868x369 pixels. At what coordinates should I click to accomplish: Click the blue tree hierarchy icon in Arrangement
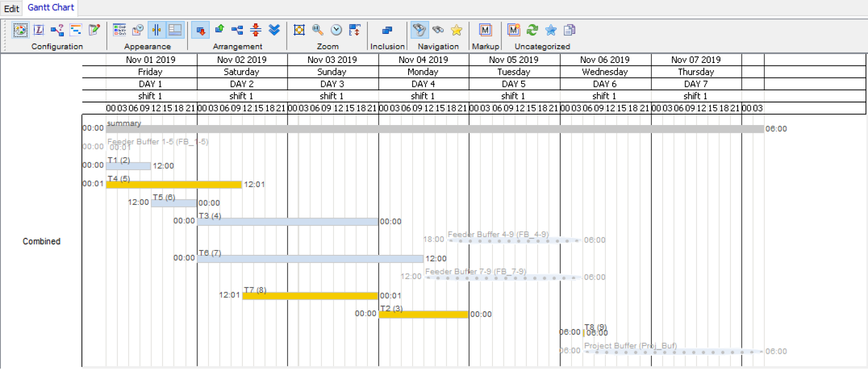click(x=237, y=30)
